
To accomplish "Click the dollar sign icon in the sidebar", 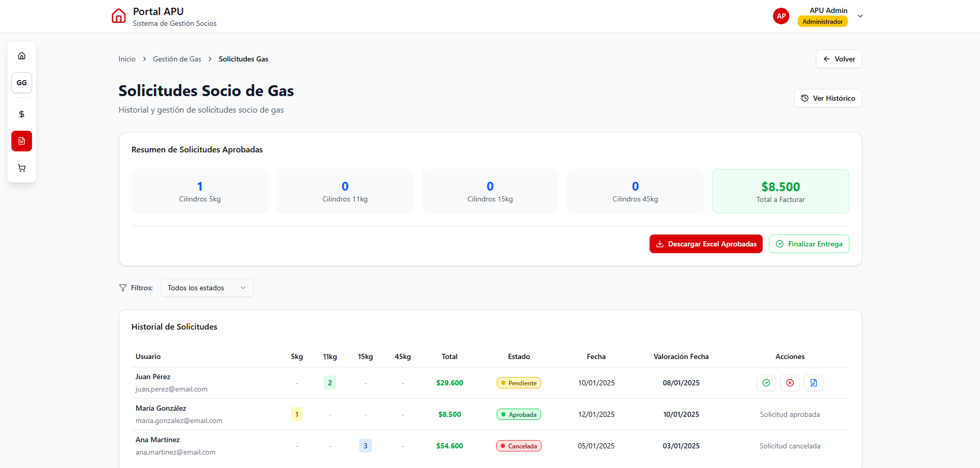I will 22,114.
